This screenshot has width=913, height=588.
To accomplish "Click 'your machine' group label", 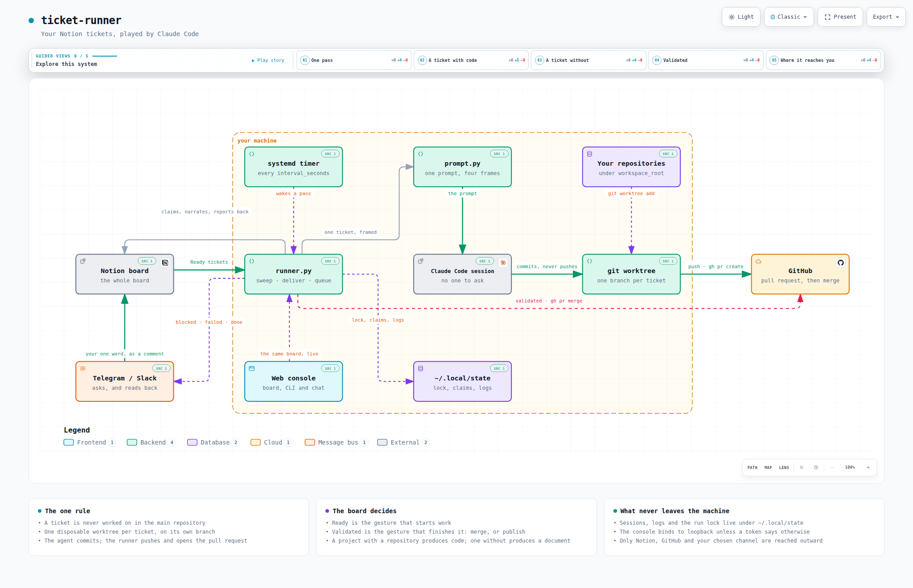I will 257,140.
